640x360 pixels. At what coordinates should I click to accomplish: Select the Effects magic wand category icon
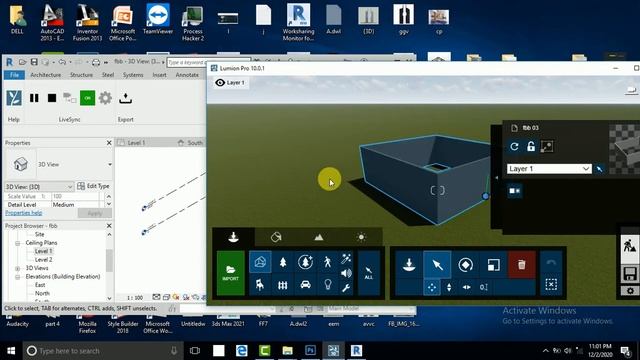click(346, 258)
